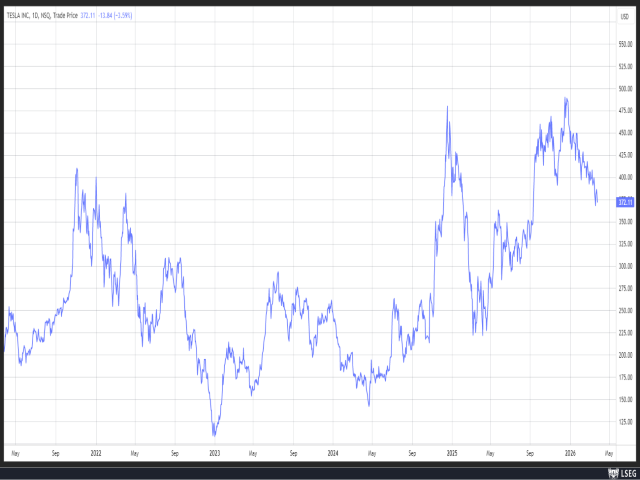
Task: Click the Sep label between 2023 and 2024
Action: tap(293, 453)
